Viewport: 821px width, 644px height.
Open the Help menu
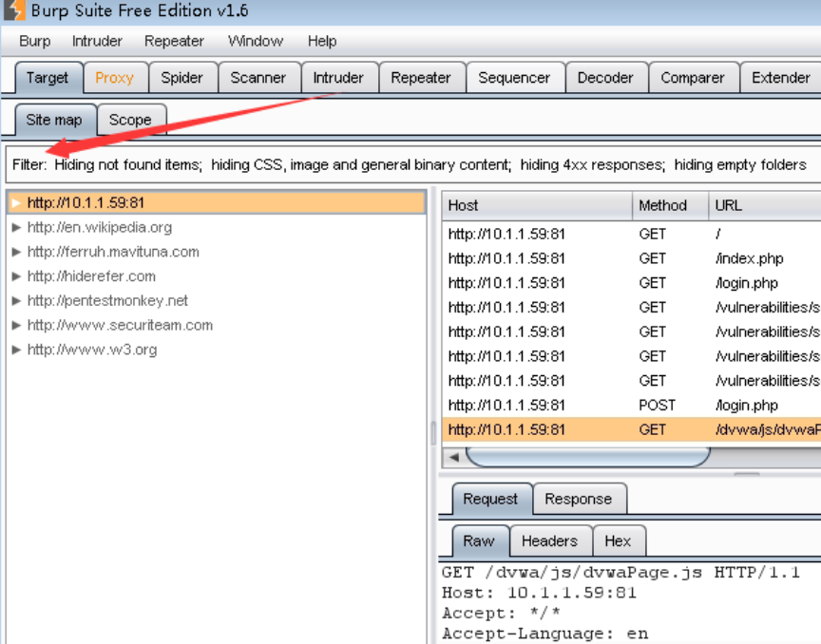coord(322,41)
